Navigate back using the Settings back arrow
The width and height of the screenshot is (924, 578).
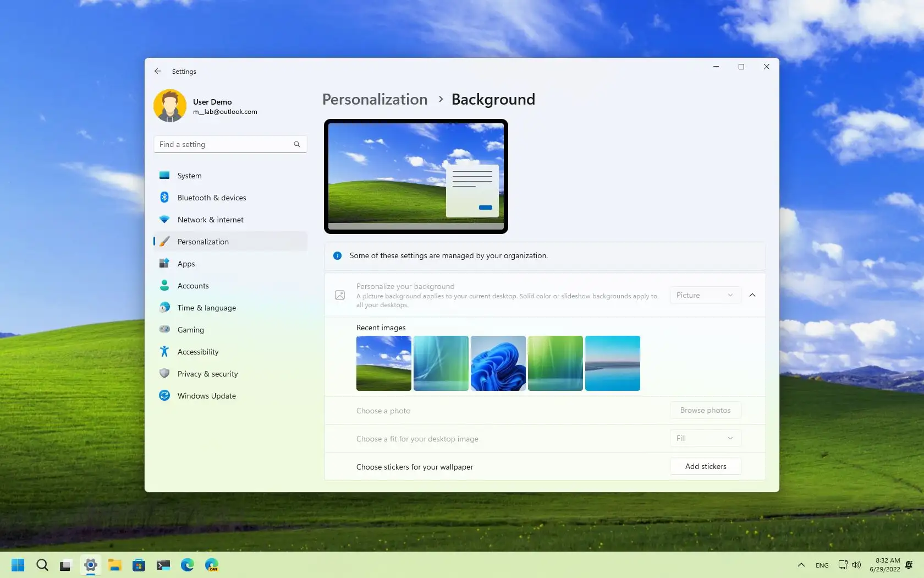point(158,71)
